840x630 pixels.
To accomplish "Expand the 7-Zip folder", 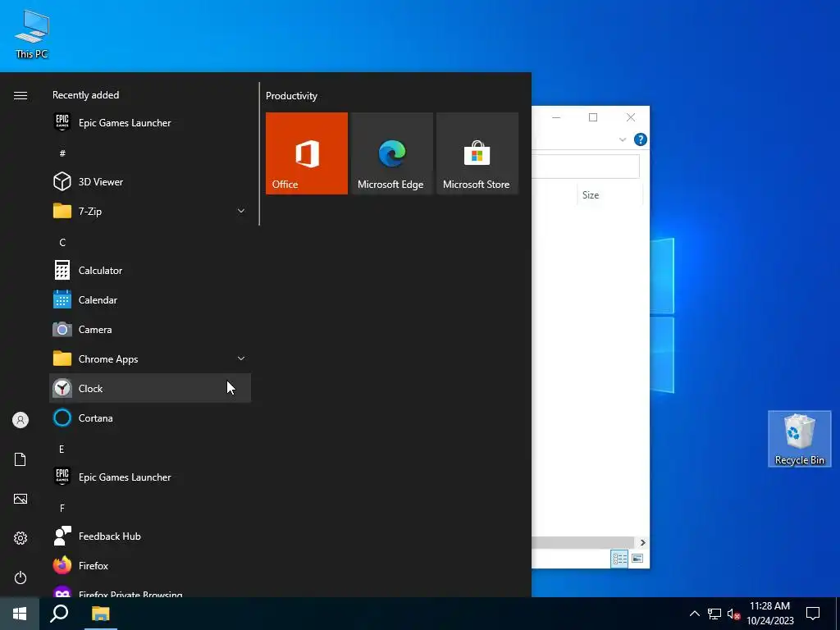I will 150,211.
